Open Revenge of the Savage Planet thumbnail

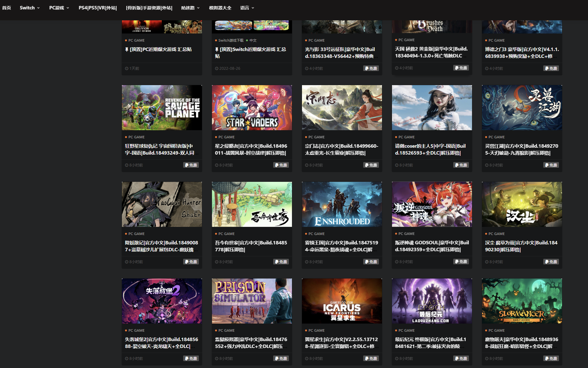(162, 108)
